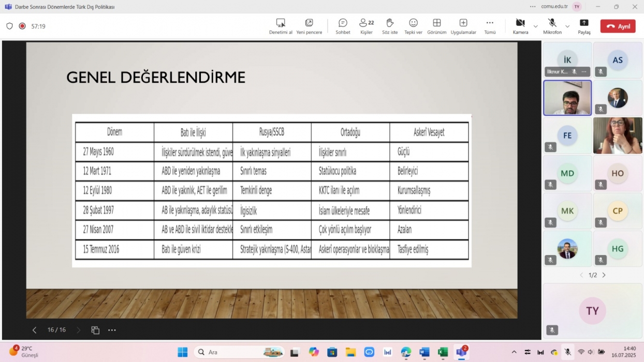Click the Teams icon on the taskbar
The width and height of the screenshot is (644, 362).
click(x=461, y=352)
